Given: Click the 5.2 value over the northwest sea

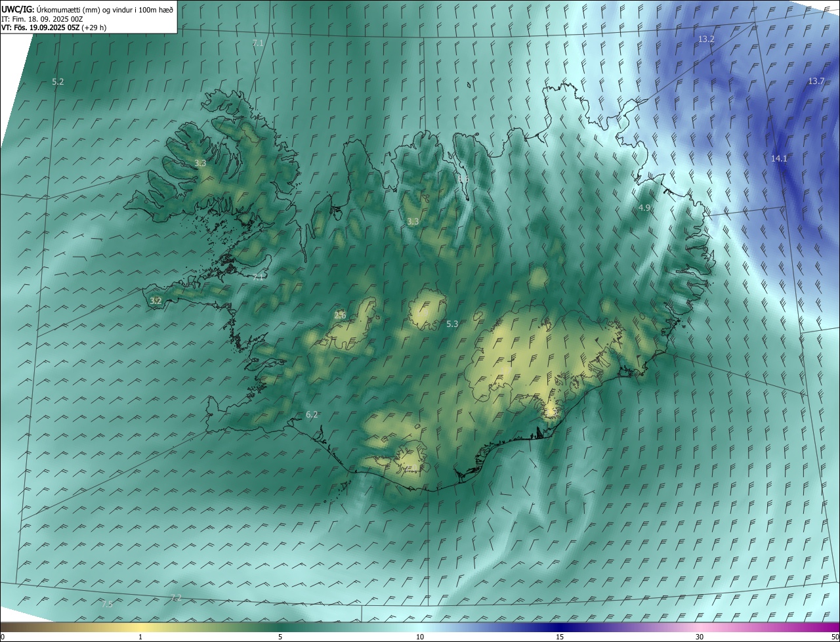Looking at the screenshot, I should click(x=58, y=82).
